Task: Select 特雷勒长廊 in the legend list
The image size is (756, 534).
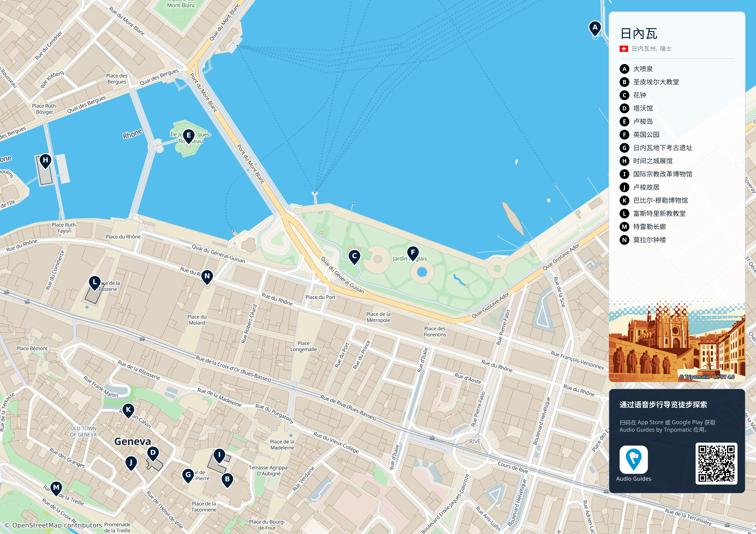Action: [x=649, y=227]
